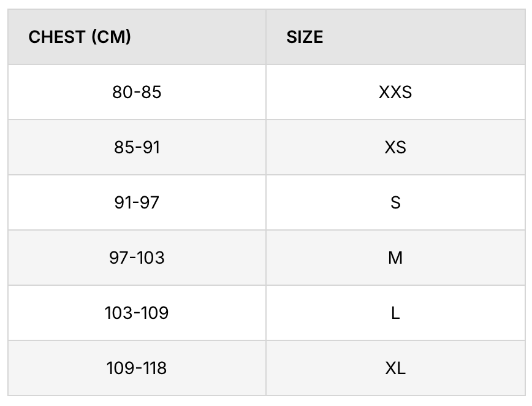Image resolution: width=532 pixels, height=406 pixels.
Task: Click the S size cell
Action: 395,202
